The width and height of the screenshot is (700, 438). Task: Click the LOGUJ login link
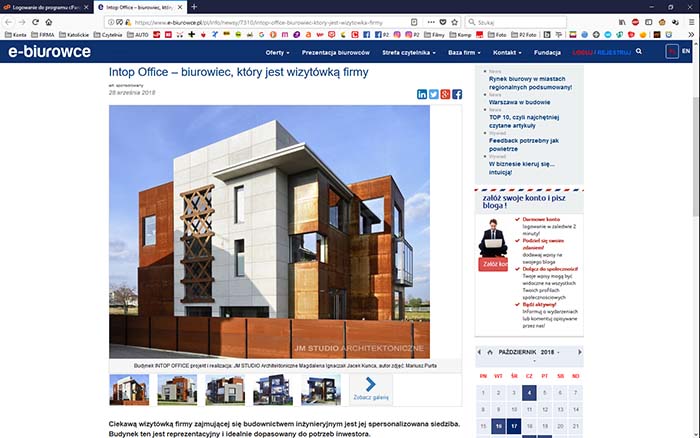coord(582,52)
